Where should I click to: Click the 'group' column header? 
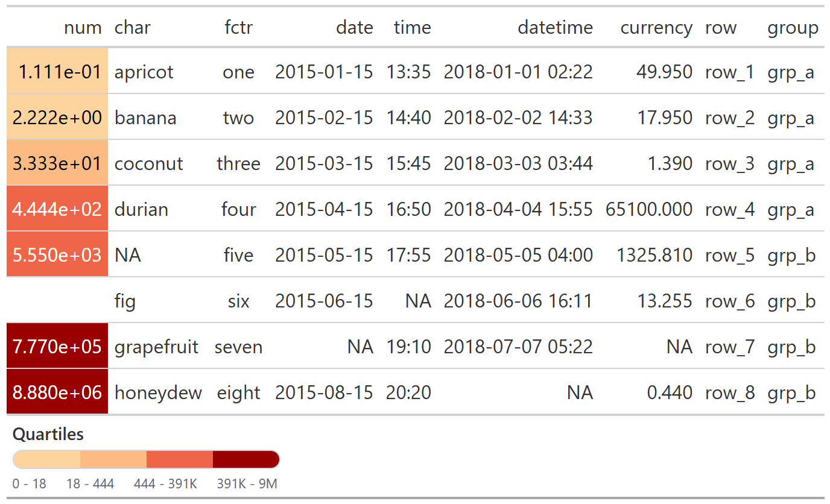(793, 28)
